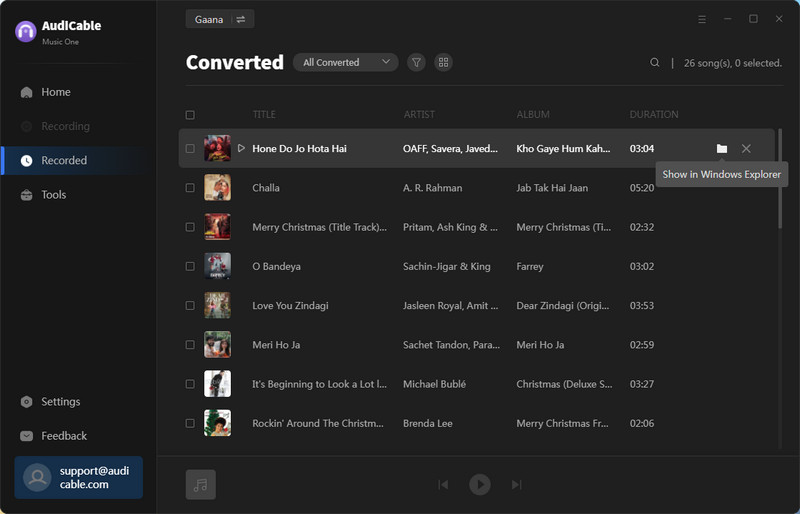Select the Meri Ho Ja title

coord(276,345)
